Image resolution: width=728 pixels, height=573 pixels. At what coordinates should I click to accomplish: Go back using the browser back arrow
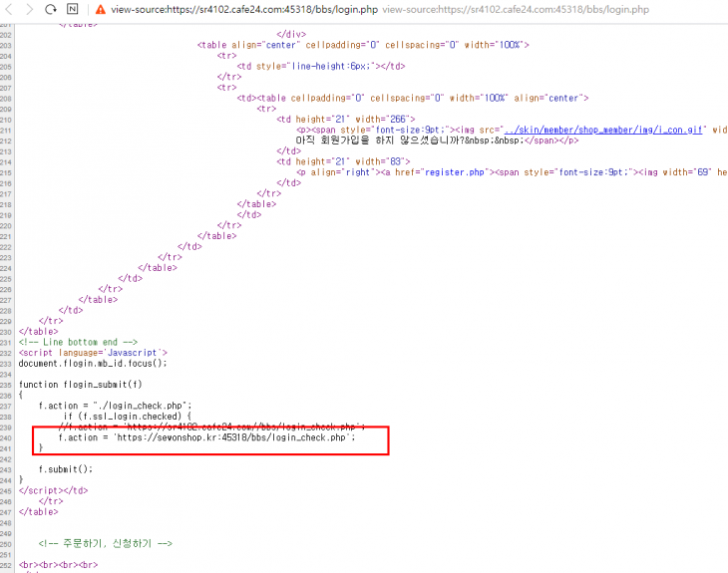pos(9,9)
